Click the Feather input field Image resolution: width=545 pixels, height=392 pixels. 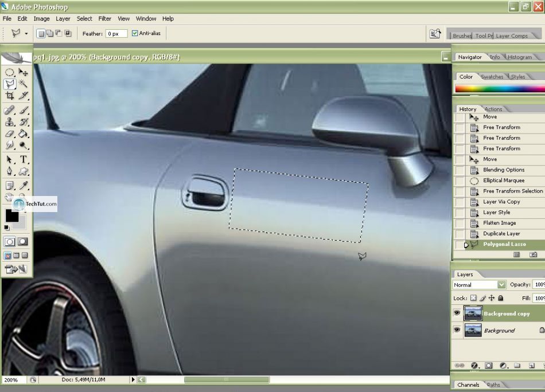(116, 34)
